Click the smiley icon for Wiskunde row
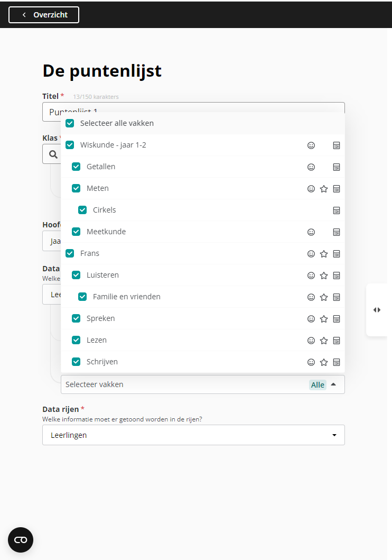This screenshot has width=392, height=560. point(311,145)
